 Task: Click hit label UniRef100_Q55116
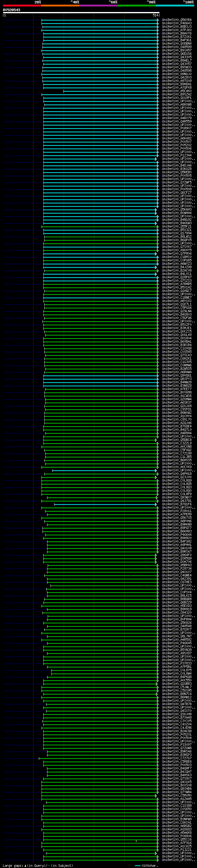pos(177,840)
